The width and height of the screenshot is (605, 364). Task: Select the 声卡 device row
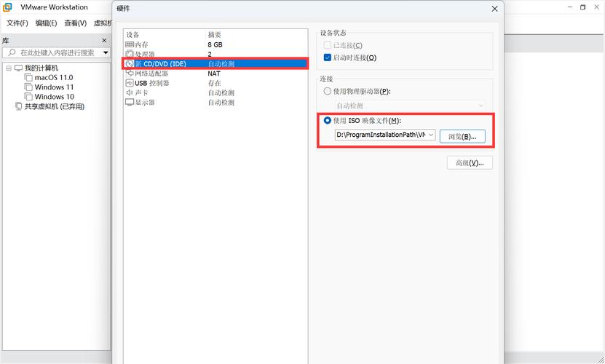[215, 92]
